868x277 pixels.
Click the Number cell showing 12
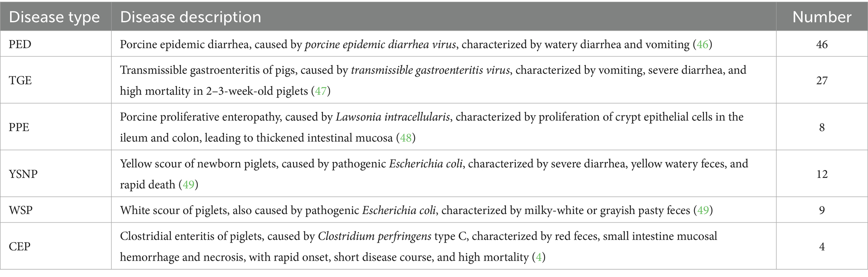(x=821, y=174)
